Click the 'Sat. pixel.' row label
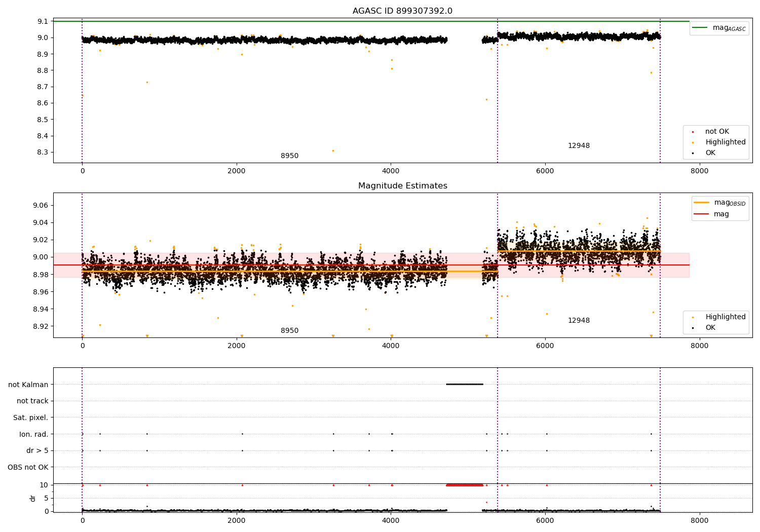 click(31, 418)
